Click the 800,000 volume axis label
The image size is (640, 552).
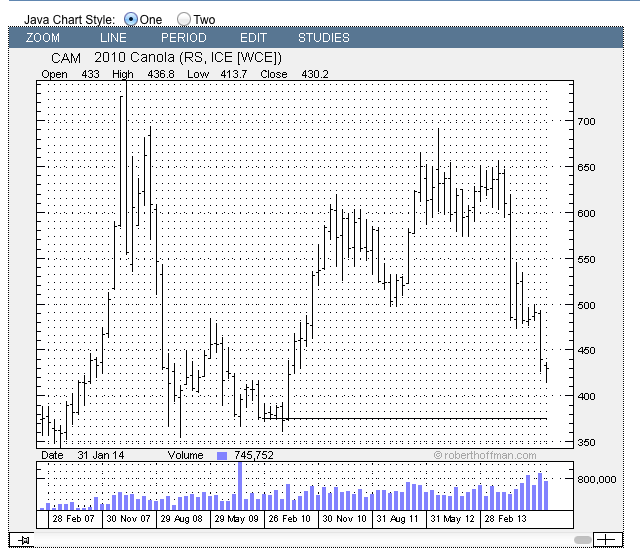[597, 480]
